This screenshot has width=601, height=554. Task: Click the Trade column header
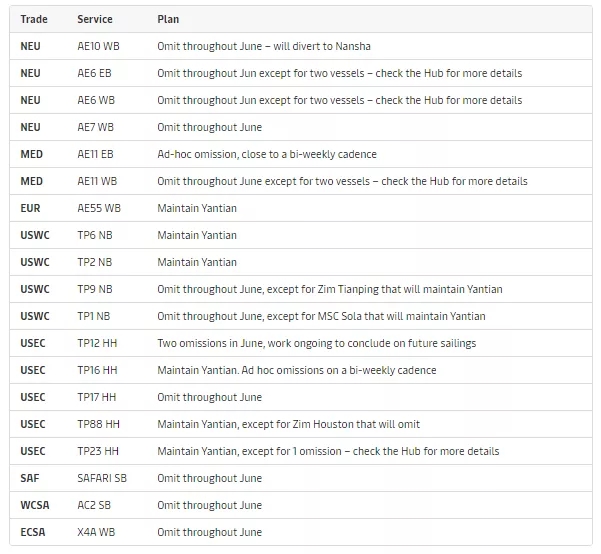point(33,20)
